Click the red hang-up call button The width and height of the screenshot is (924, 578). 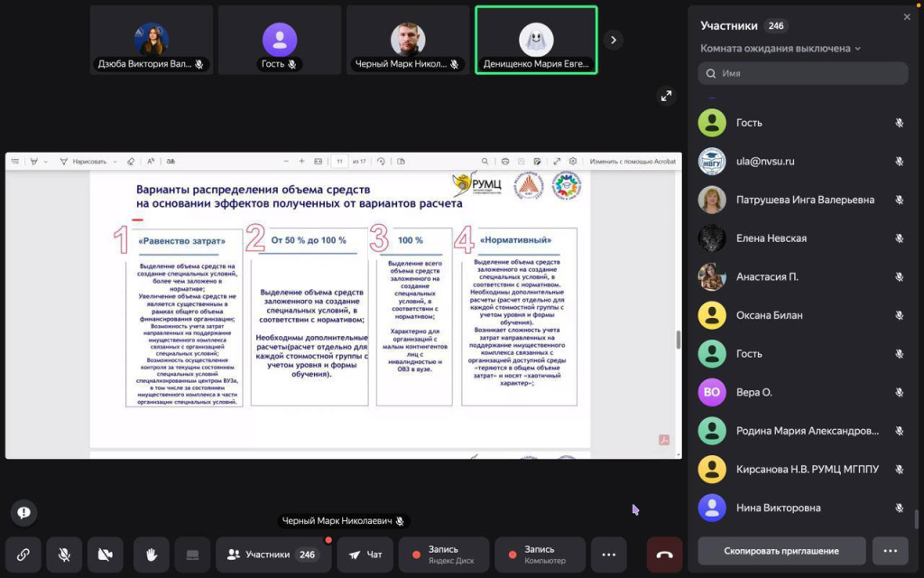[664, 555]
